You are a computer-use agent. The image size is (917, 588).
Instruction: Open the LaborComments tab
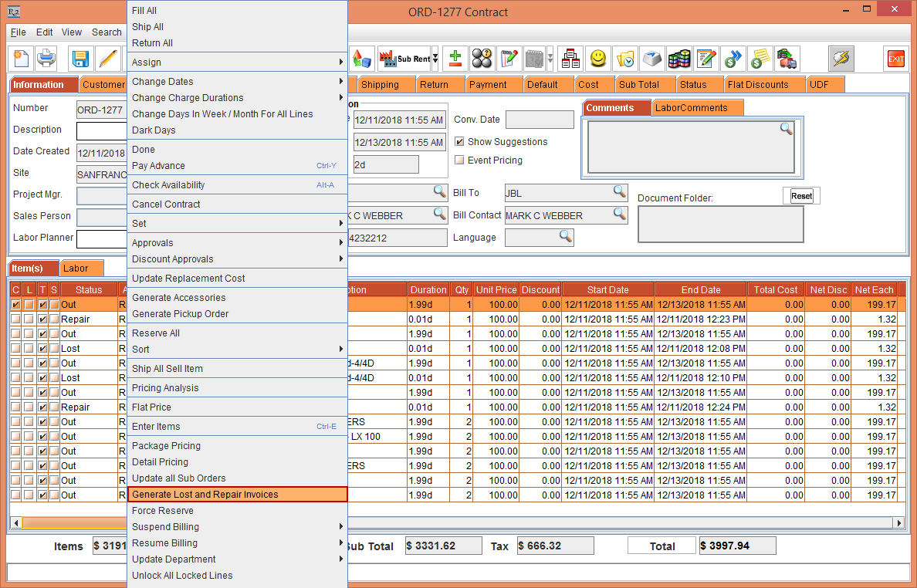(x=691, y=108)
